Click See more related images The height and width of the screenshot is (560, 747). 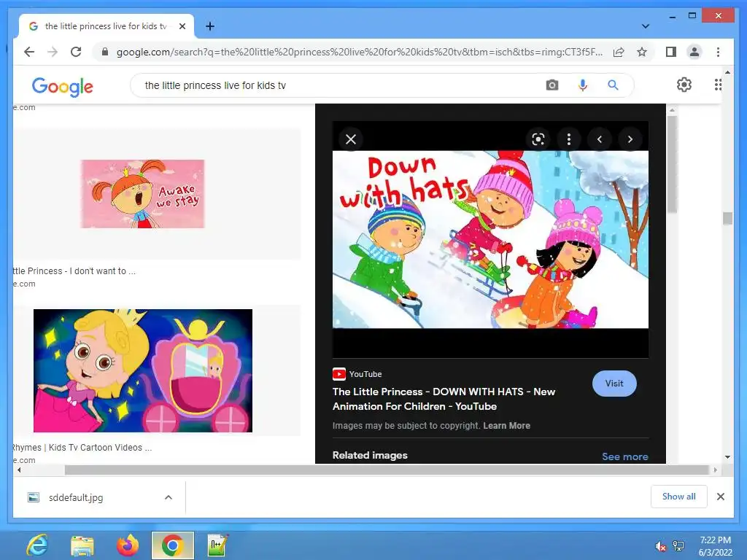[x=625, y=456]
